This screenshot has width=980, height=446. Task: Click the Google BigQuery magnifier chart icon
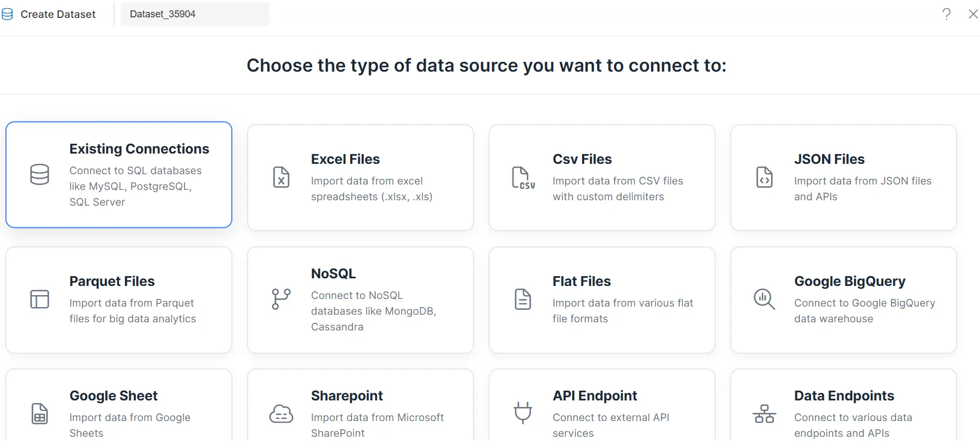pyautogui.click(x=764, y=300)
